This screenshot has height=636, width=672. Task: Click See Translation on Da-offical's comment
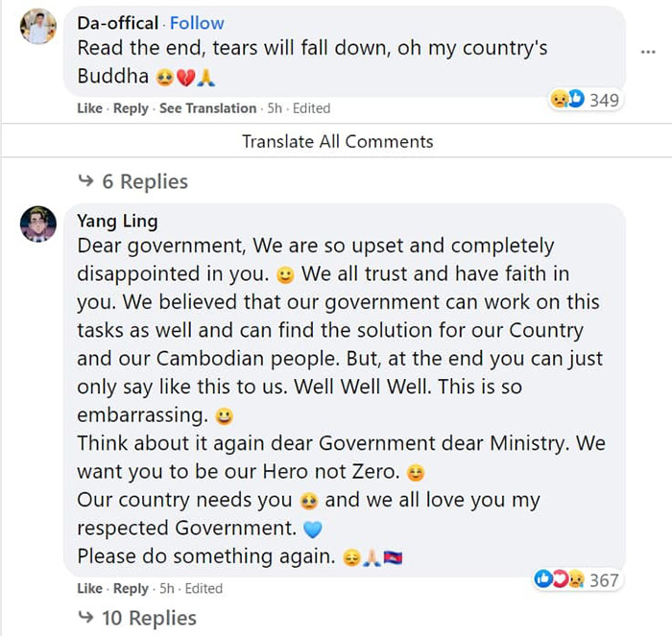207,108
